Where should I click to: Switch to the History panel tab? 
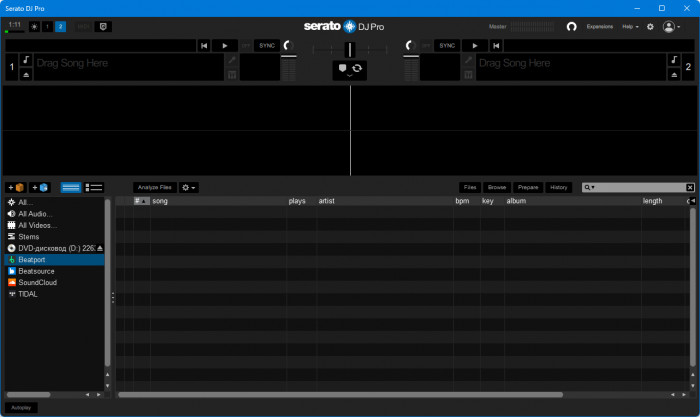(558, 187)
